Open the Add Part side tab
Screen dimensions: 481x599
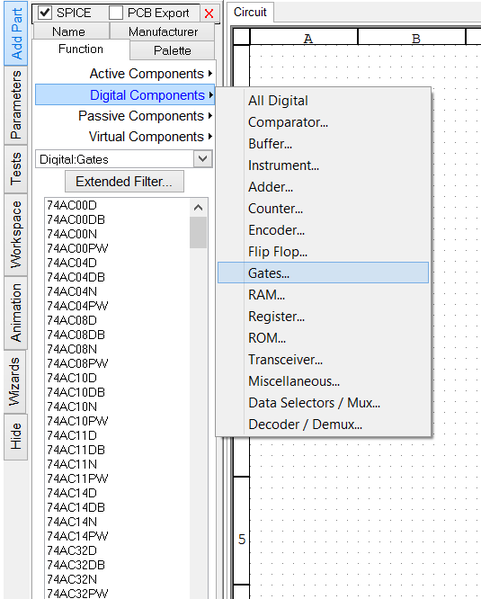pos(16,34)
